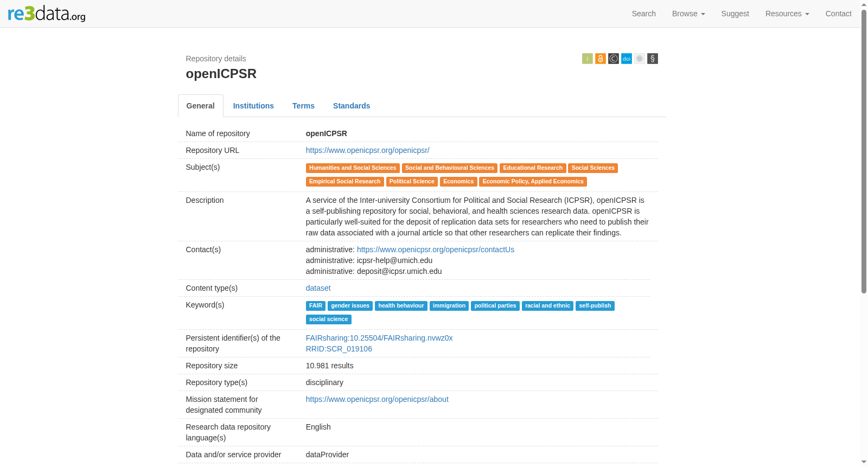
Task: Click the 'dataProvider' value text
Action: (x=327, y=455)
